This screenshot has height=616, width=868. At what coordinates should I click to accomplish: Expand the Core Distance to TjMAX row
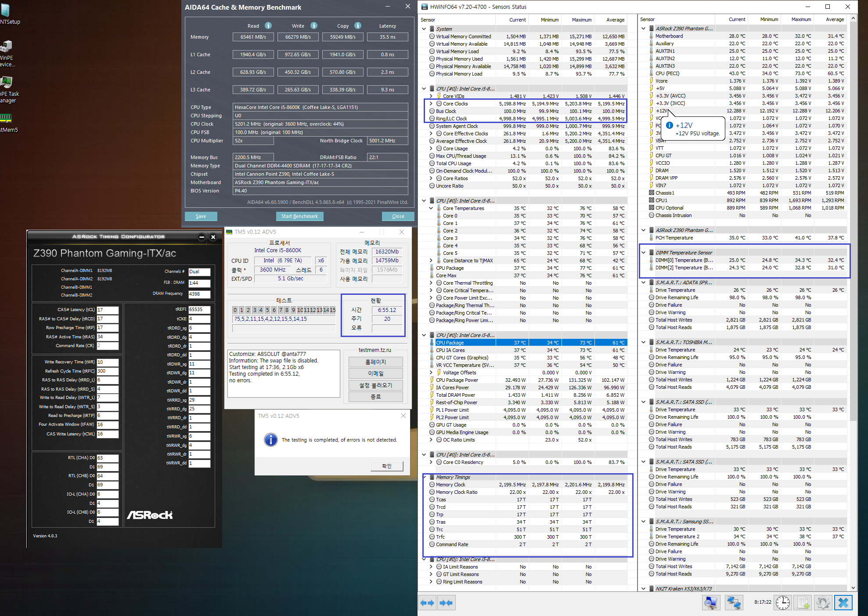[x=431, y=261]
